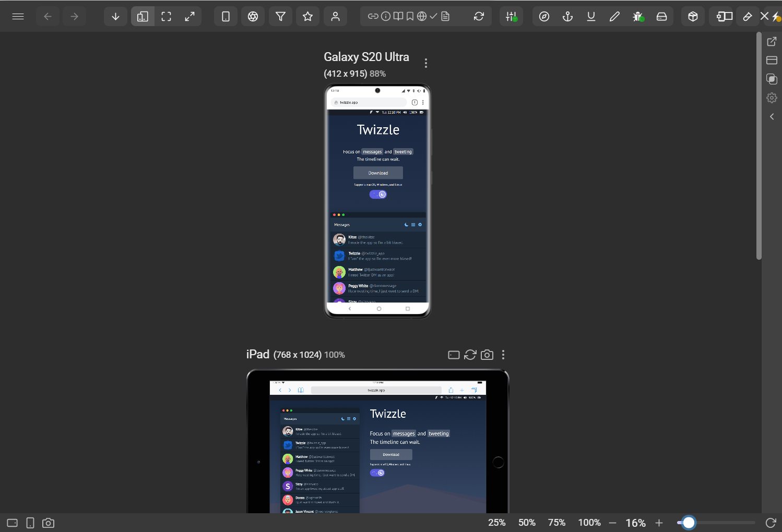Screen dimensions: 782x532
Task: Click the reload sync icon in toolbar
Action: tap(479, 16)
